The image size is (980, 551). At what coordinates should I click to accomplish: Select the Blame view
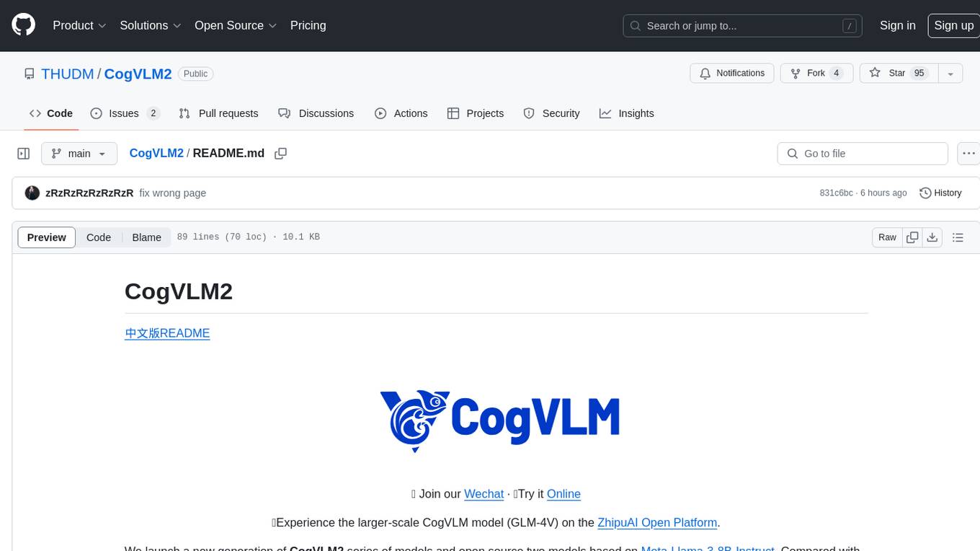[x=146, y=237]
